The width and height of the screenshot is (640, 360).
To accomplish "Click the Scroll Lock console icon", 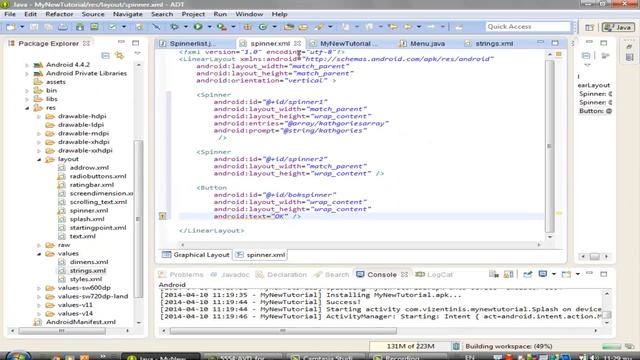I will [x=509, y=274].
